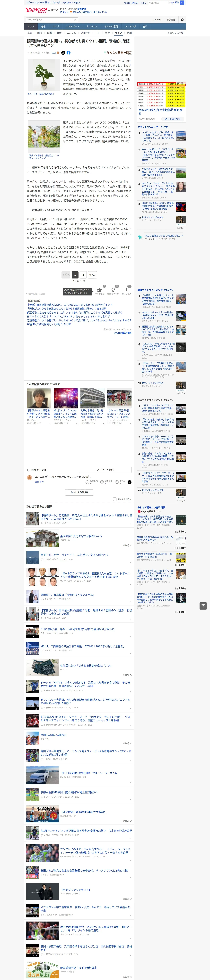Click the commenter avatar icon

click(x=29, y=477)
